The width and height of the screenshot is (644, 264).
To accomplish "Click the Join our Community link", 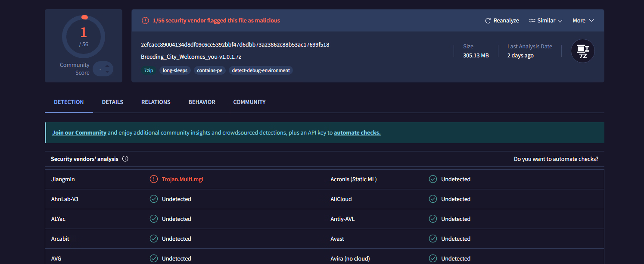I will click(79, 133).
